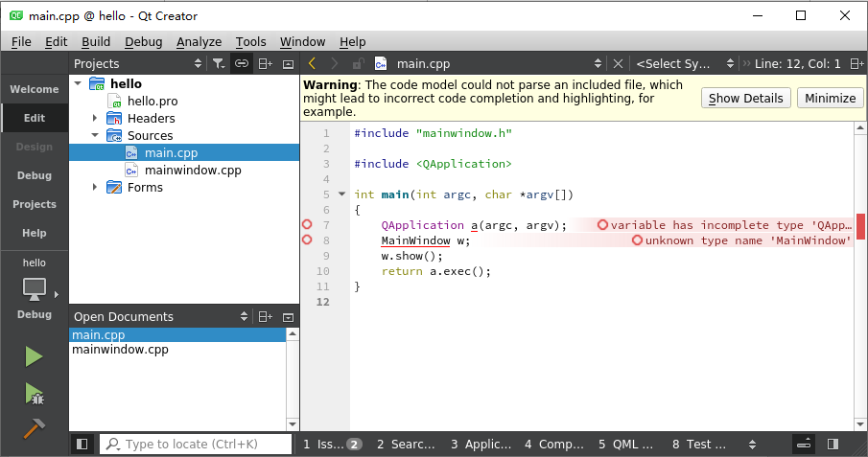868x457 pixels.
Task: Expand the Headers folder
Action: 95,118
